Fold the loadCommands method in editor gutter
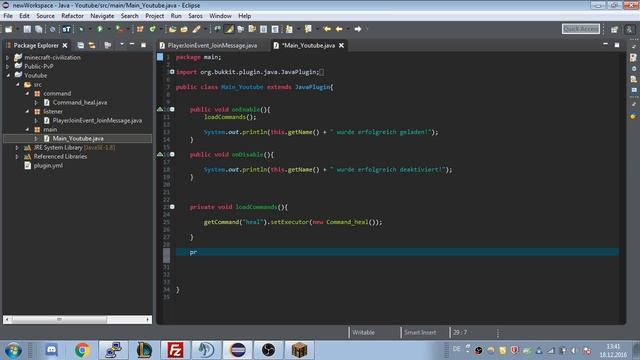The width and height of the screenshot is (640, 360). click(x=172, y=207)
